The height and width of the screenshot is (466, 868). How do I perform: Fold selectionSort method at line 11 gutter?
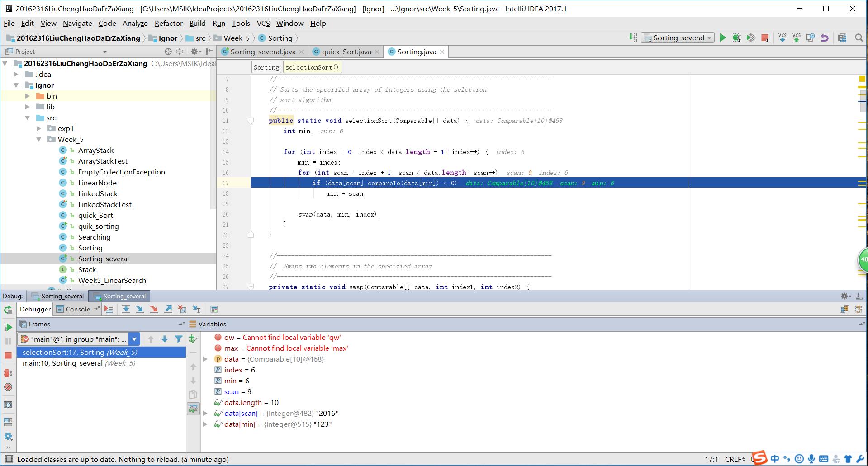(x=251, y=121)
